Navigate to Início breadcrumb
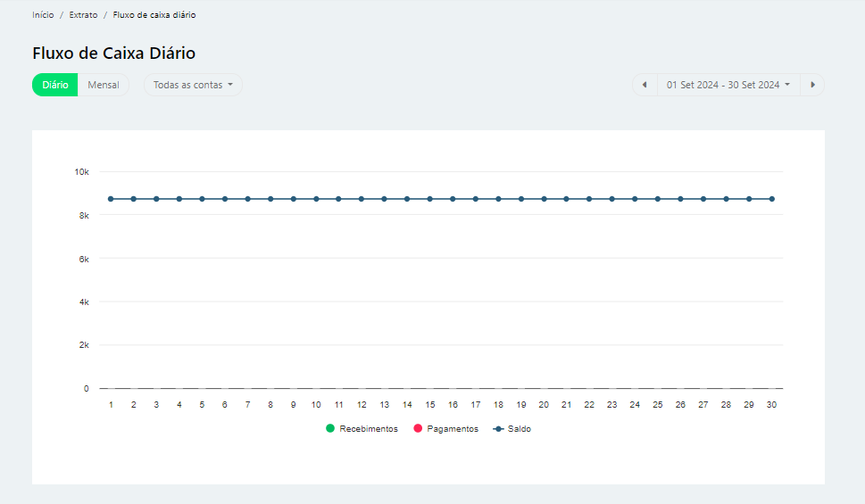Image resolution: width=865 pixels, height=504 pixels. tap(43, 15)
